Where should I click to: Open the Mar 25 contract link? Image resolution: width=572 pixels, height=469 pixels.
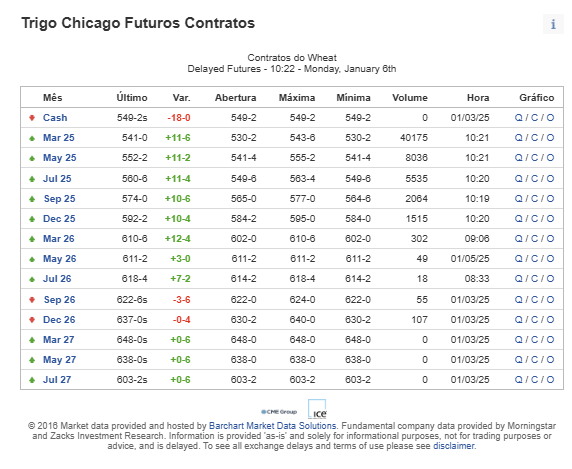tap(59, 138)
